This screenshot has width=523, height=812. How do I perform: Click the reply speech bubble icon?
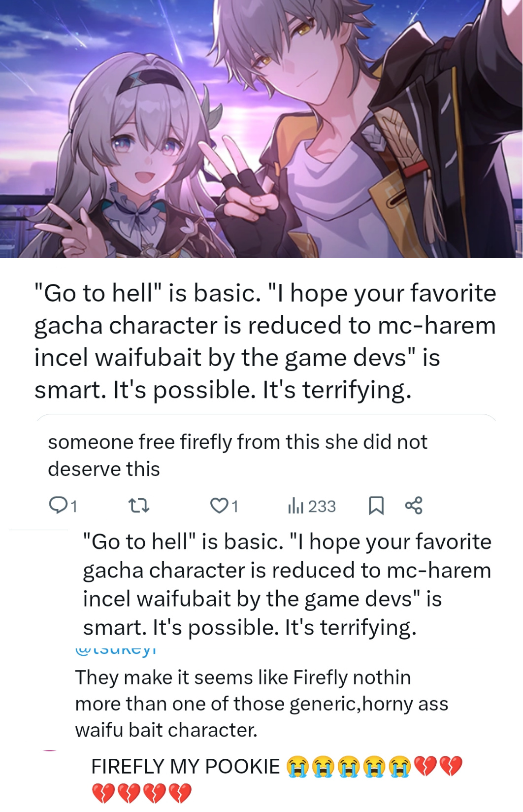click(58, 506)
